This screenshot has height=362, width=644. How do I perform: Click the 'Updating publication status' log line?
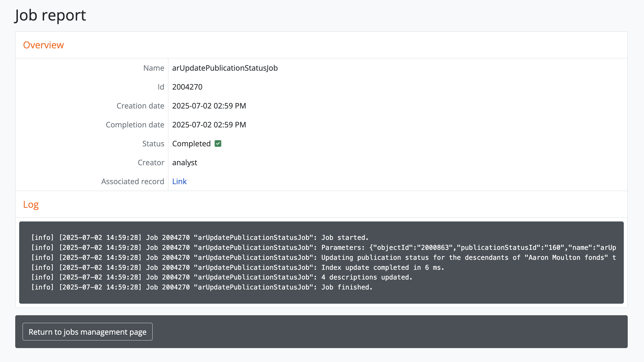pos(323,257)
